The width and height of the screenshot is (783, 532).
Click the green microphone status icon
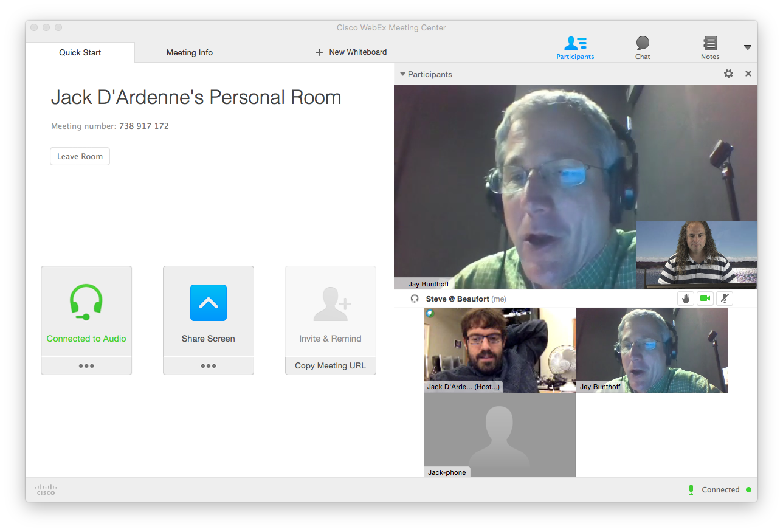[x=691, y=489]
